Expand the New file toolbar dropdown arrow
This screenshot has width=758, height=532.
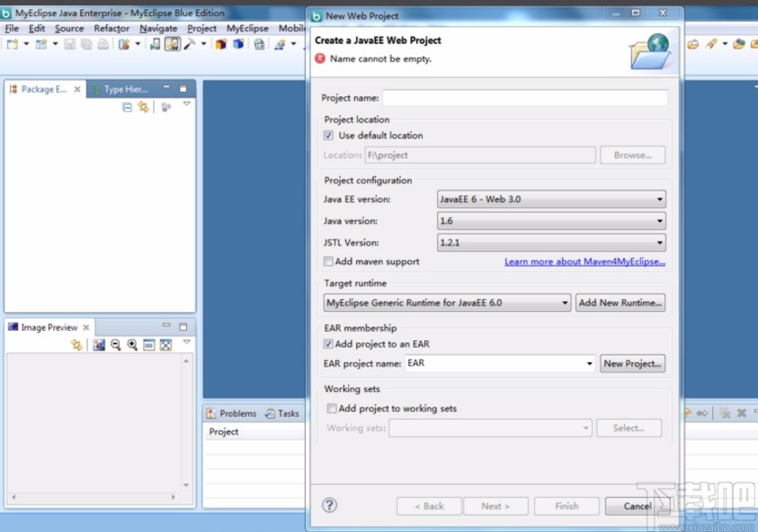point(26,44)
